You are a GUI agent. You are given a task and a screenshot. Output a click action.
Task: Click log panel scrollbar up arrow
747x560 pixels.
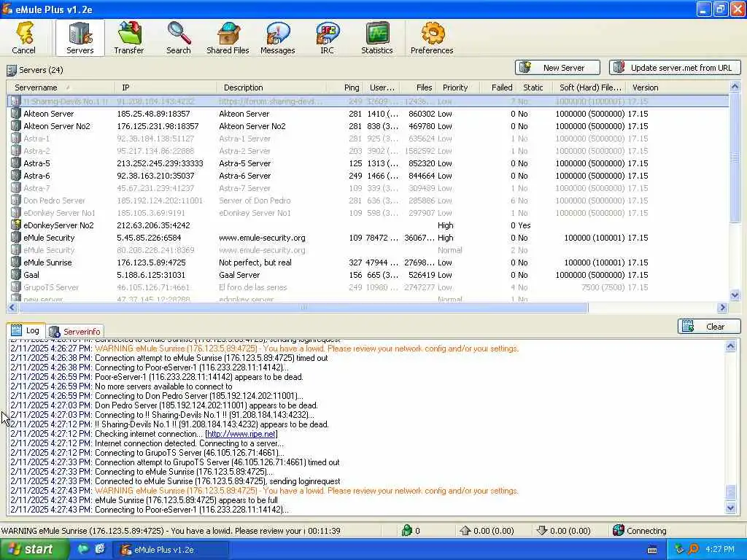730,346
